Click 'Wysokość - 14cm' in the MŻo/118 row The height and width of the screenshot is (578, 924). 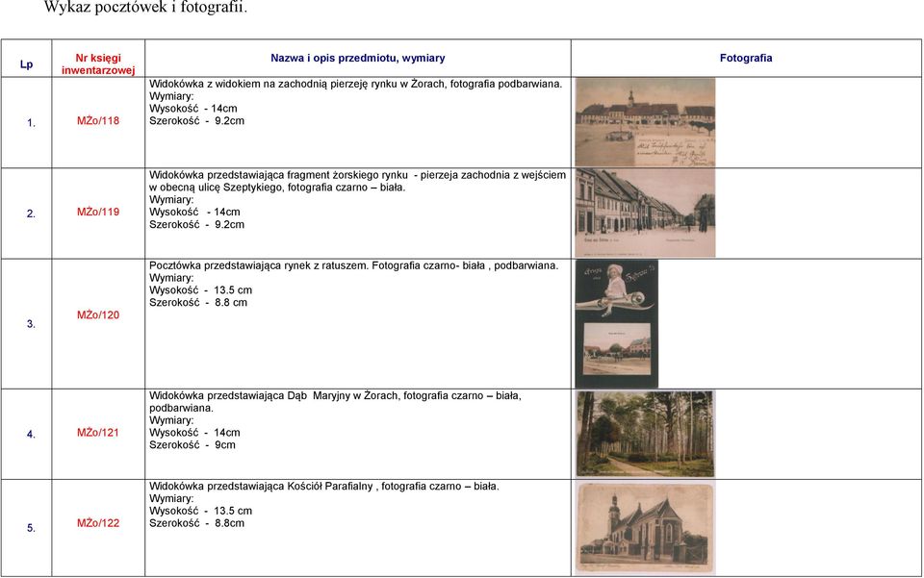[193, 109]
